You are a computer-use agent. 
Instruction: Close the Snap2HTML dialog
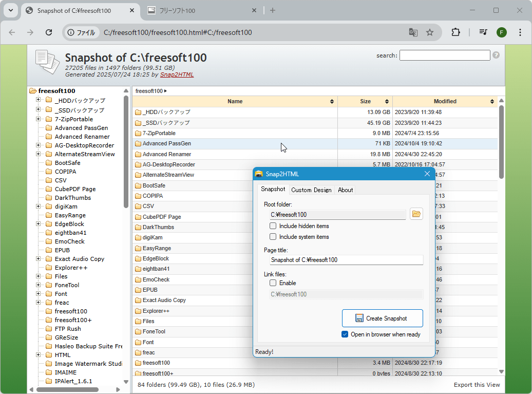pyautogui.click(x=427, y=174)
